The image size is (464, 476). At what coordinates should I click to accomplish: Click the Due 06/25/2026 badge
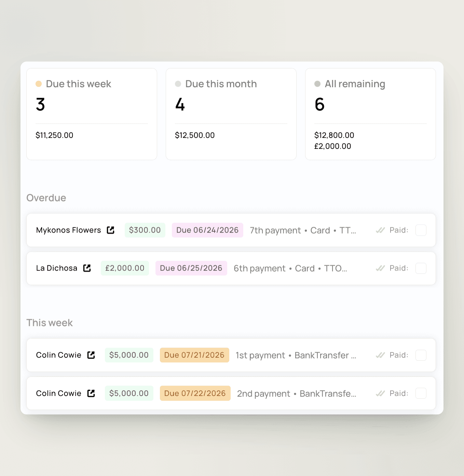(x=191, y=268)
